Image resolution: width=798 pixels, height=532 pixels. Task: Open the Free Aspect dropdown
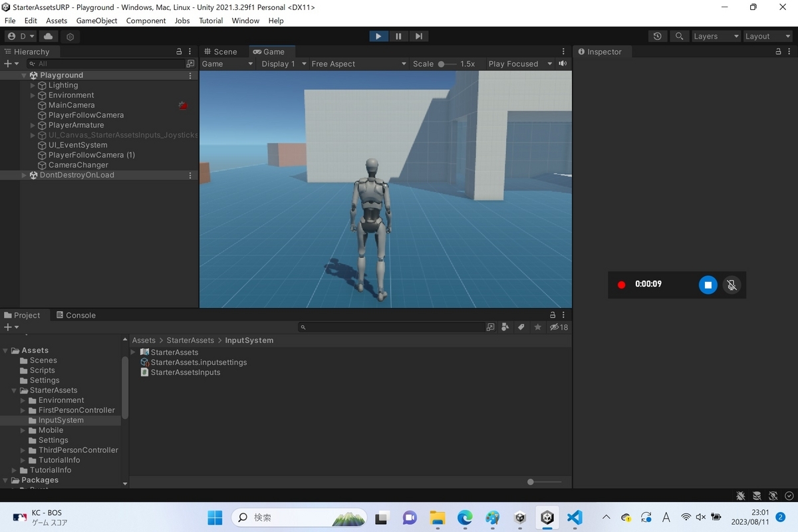[358, 64]
